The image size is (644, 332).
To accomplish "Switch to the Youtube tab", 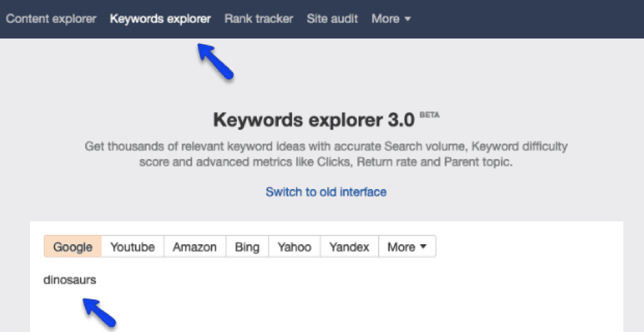I will (x=132, y=247).
